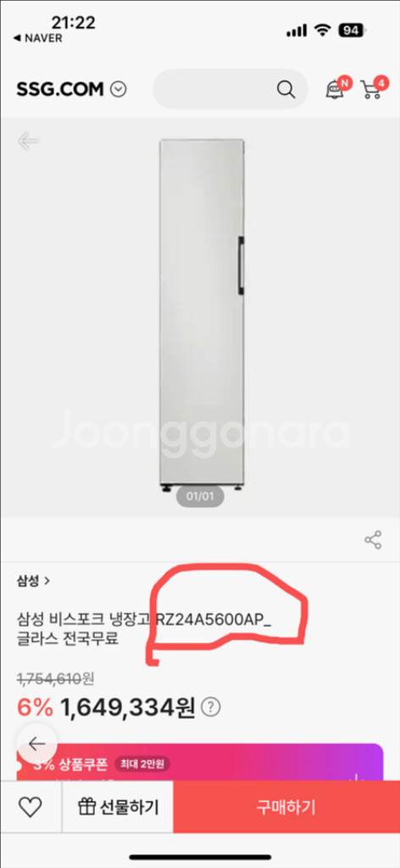Open the notification bell icon
This screenshot has width=400, height=868.
click(336, 88)
